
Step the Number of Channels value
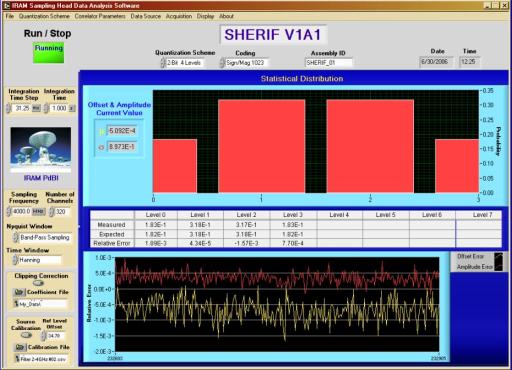pyautogui.click(x=51, y=212)
